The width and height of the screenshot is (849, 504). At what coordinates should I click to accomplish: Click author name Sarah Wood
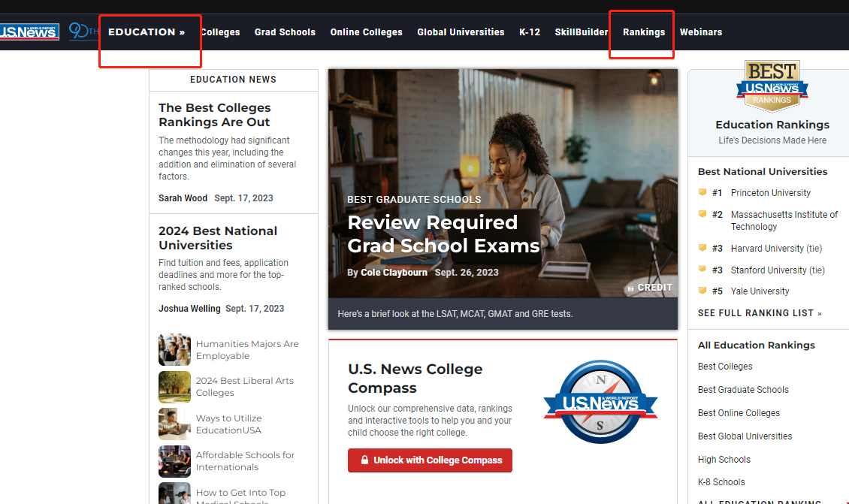click(x=183, y=198)
